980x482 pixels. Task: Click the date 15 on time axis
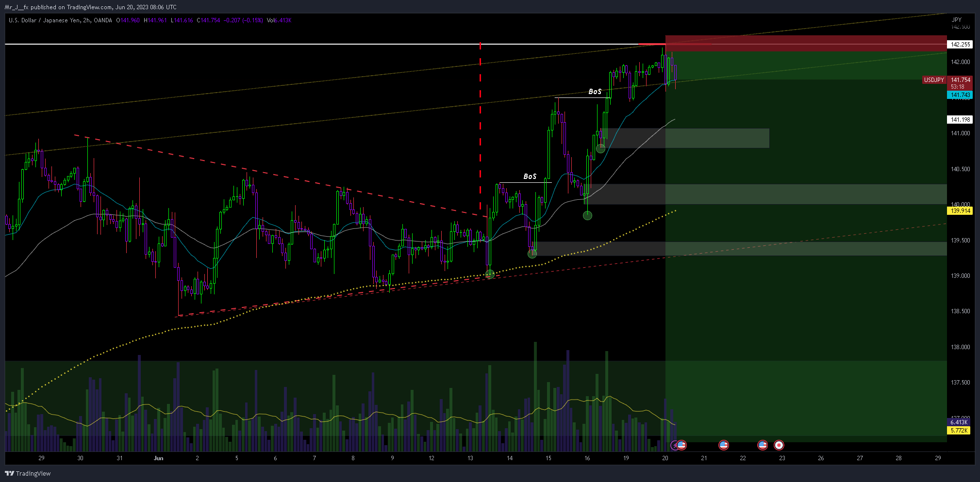click(548, 458)
